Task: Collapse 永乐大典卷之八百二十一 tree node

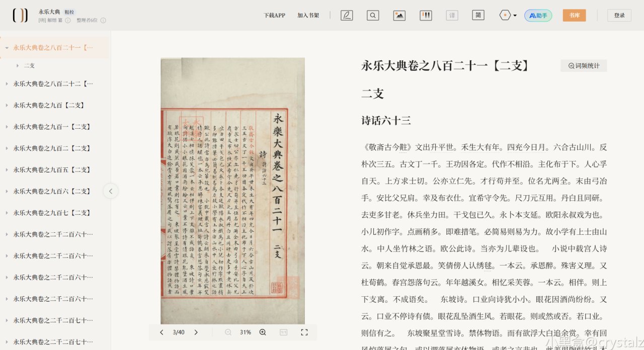Action: (7, 48)
